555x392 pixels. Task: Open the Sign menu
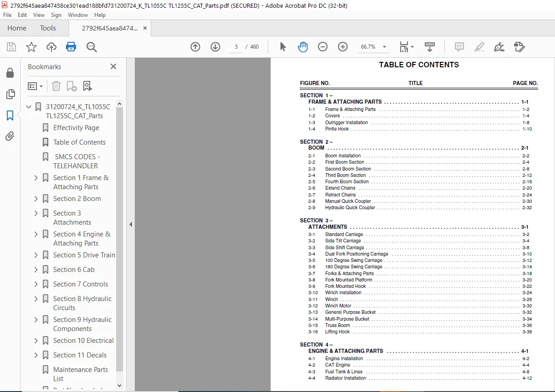[x=56, y=15]
